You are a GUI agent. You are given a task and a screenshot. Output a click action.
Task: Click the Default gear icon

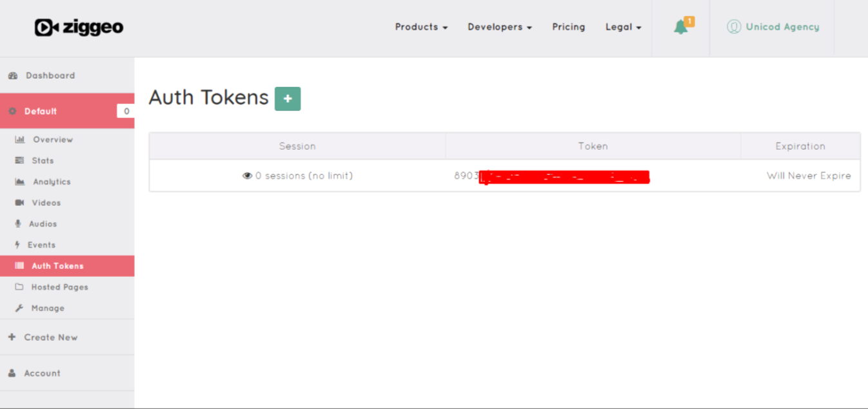(12, 111)
